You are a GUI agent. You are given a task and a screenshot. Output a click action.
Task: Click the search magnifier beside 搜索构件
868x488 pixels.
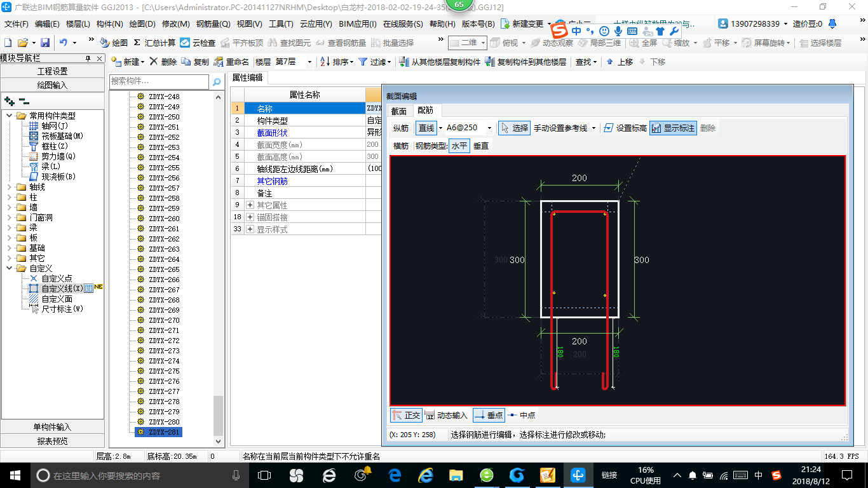click(x=217, y=81)
